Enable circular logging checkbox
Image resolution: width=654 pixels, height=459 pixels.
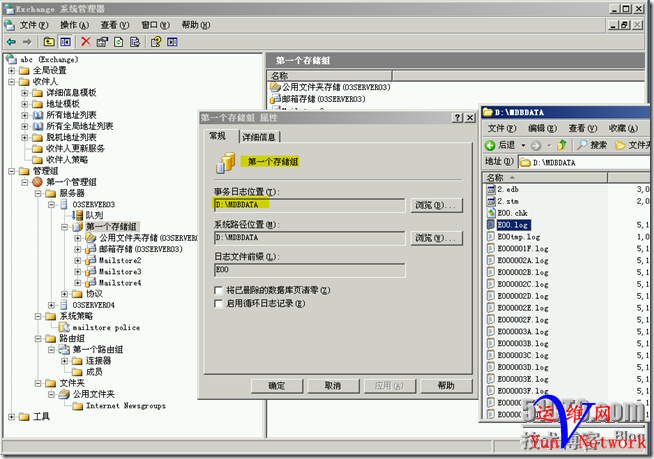(x=218, y=303)
